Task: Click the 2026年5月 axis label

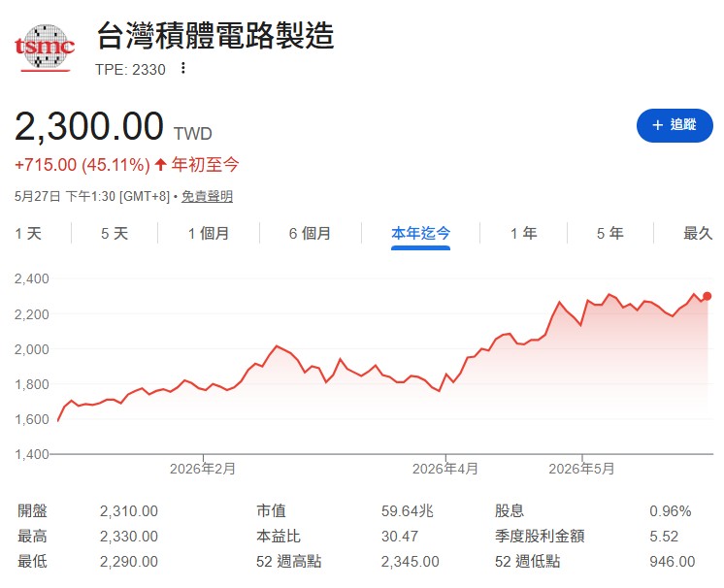Action: (581, 469)
